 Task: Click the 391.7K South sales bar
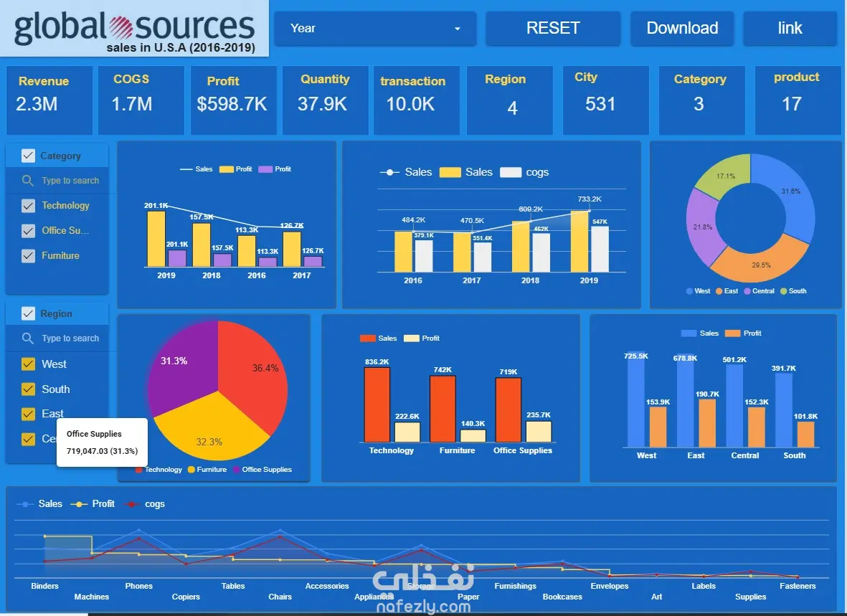784,410
